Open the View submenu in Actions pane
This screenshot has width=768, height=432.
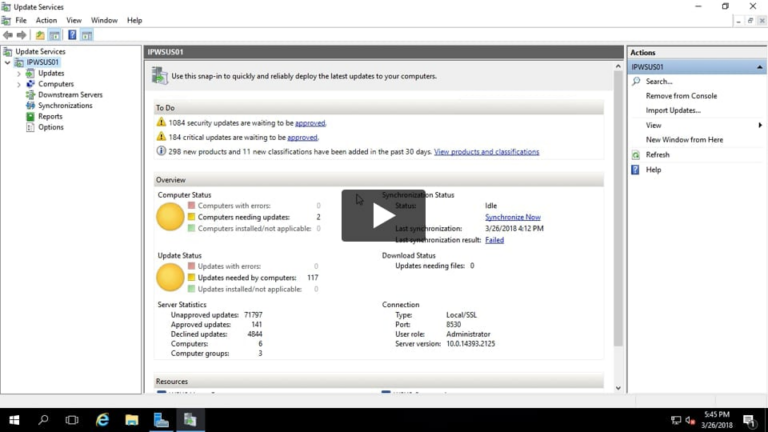coord(653,126)
